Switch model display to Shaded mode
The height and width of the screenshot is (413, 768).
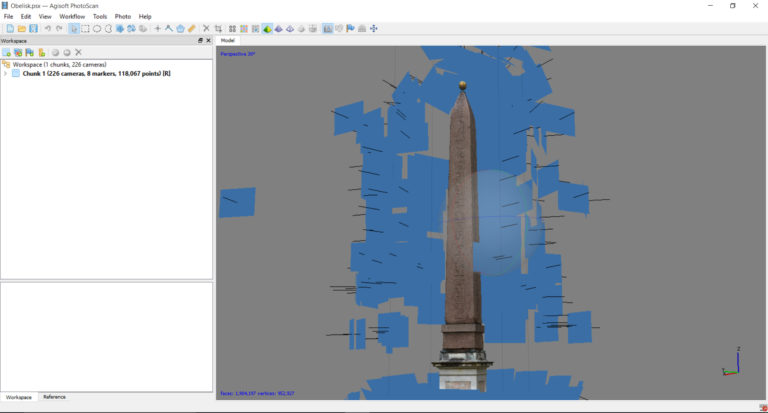267,28
